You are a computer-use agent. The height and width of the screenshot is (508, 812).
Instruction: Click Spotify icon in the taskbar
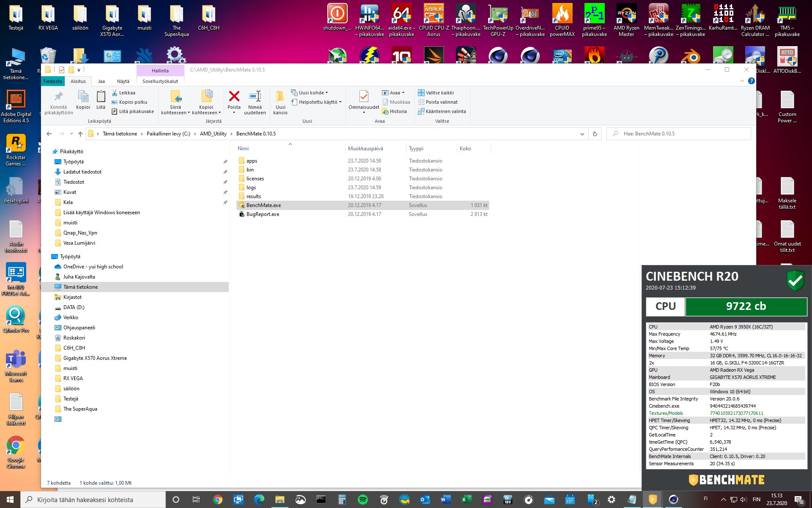click(362, 500)
